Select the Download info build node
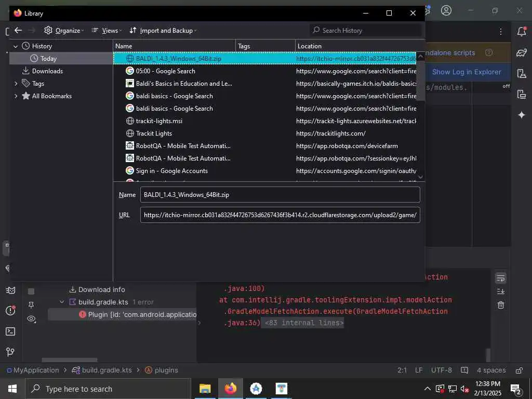The height and width of the screenshot is (399, 532). tap(97, 290)
